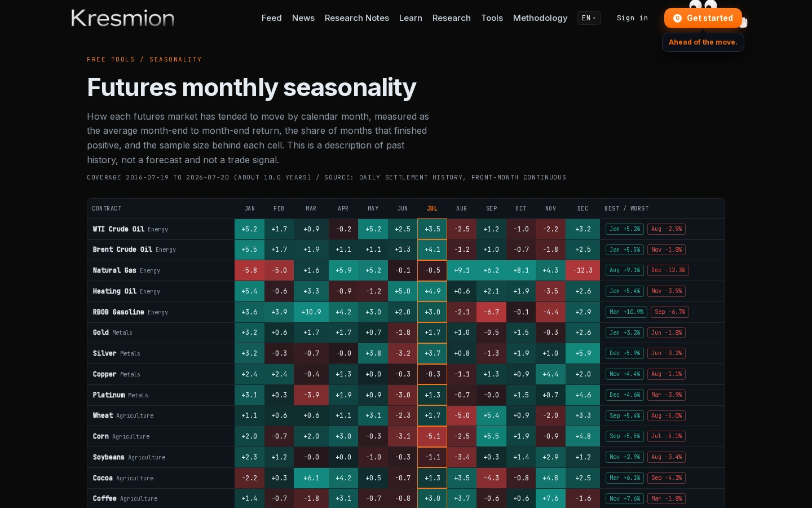Image resolution: width=812 pixels, height=508 pixels.
Task: Click the SEASONALITY breadcrumb
Action: pyautogui.click(x=175, y=59)
